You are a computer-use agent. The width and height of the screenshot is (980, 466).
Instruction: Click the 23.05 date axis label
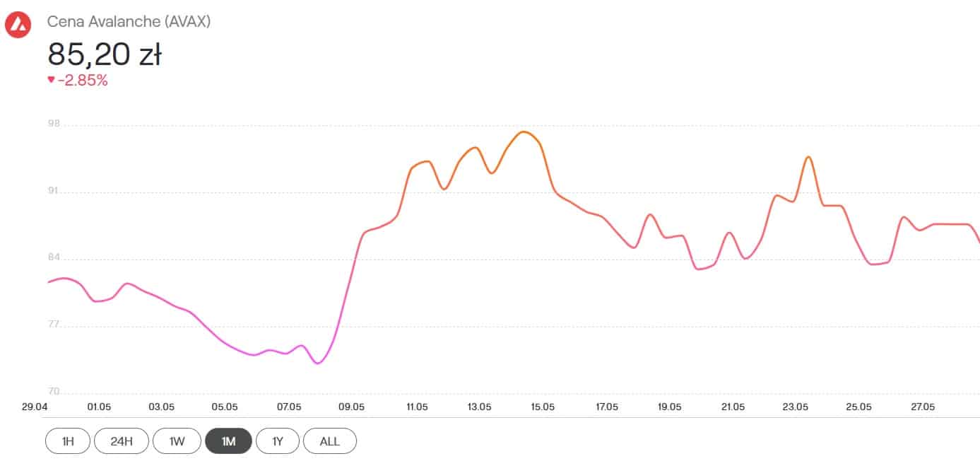(x=796, y=407)
